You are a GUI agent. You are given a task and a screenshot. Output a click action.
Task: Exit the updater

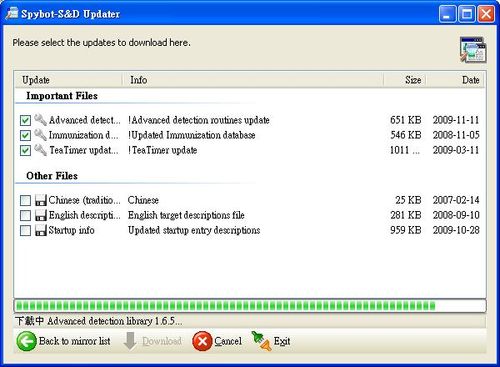(271, 341)
